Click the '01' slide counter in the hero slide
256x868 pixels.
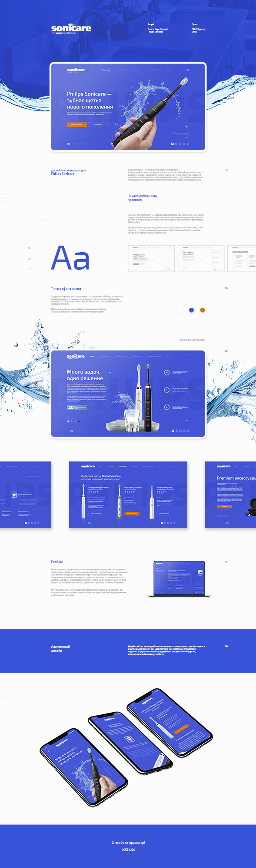pos(68,144)
